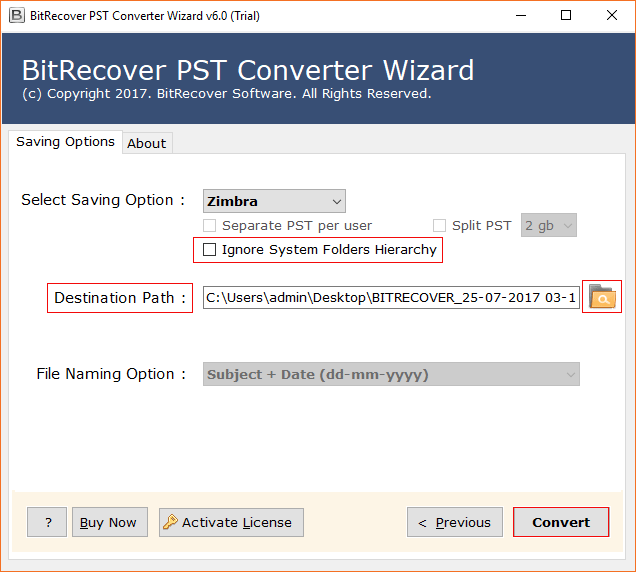This screenshot has width=636, height=572.
Task: Check the Separate PST per user option
Action: (x=209, y=226)
